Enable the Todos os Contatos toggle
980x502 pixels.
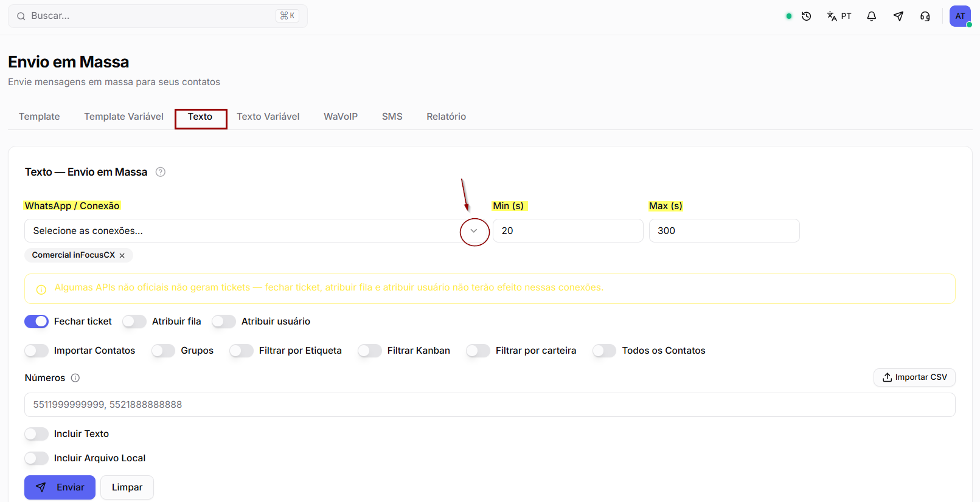(x=605, y=351)
